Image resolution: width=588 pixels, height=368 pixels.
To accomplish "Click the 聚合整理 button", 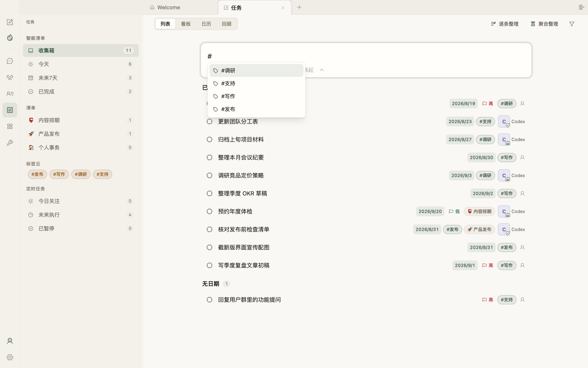I will (x=544, y=24).
